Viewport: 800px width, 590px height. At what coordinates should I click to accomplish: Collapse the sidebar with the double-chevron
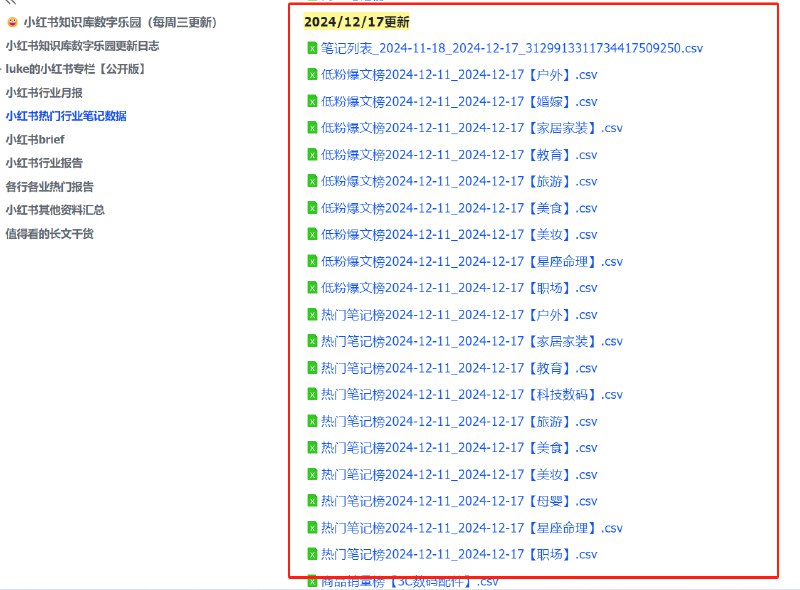pyautogui.click(x=11, y=2)
